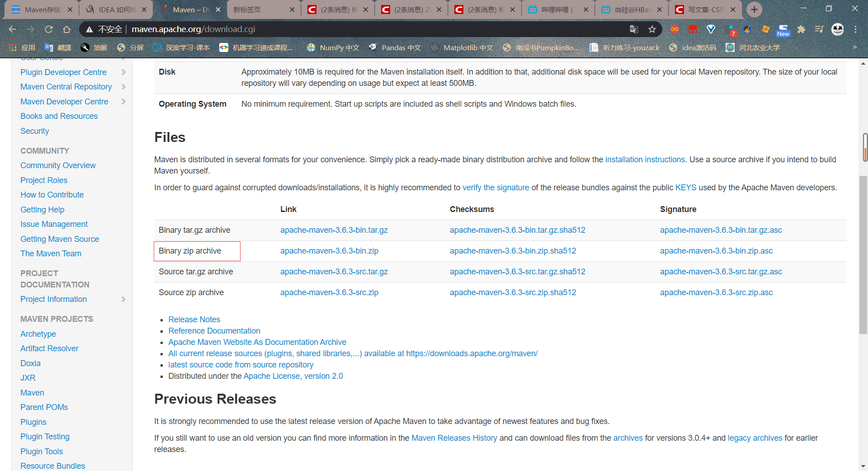Open Apache License, version 2.0 link

click(x=293, y=376)
